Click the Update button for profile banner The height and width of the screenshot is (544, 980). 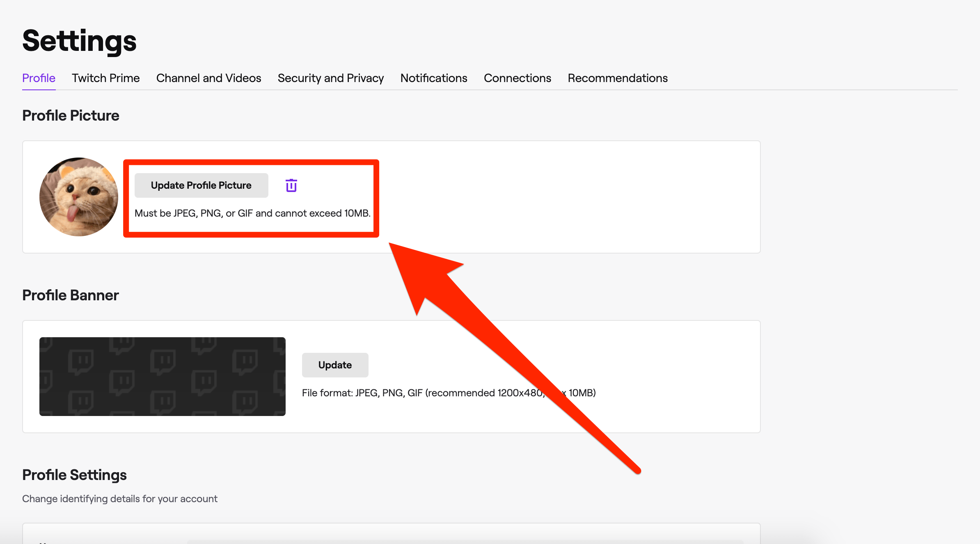point(335,365)
